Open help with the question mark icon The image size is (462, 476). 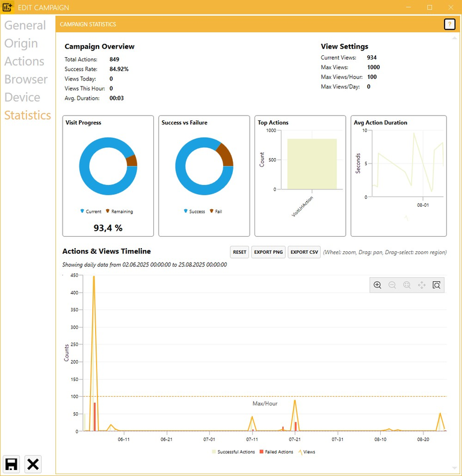click(x=449, y=25)
